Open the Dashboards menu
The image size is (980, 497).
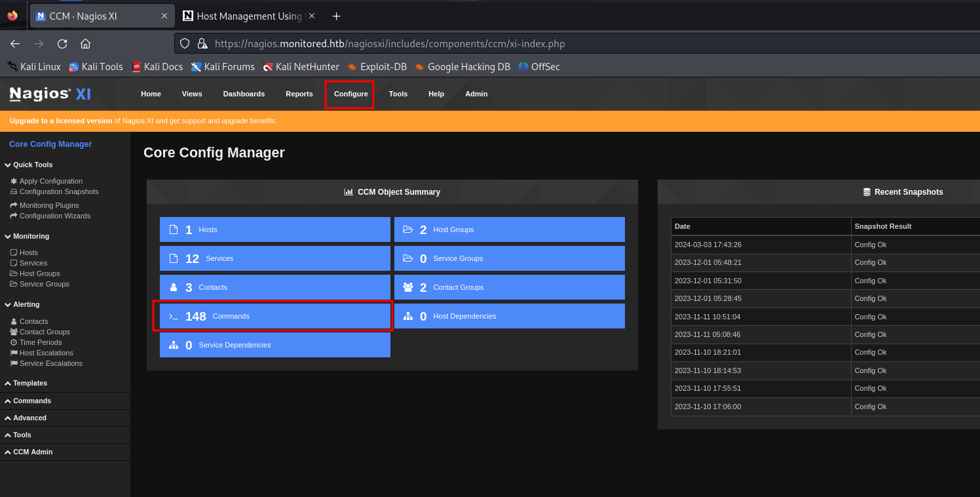(x=244, y=94)
